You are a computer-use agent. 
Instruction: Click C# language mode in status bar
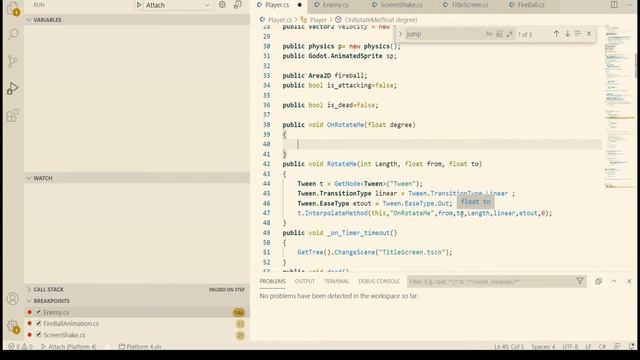[x=602, y=347]
